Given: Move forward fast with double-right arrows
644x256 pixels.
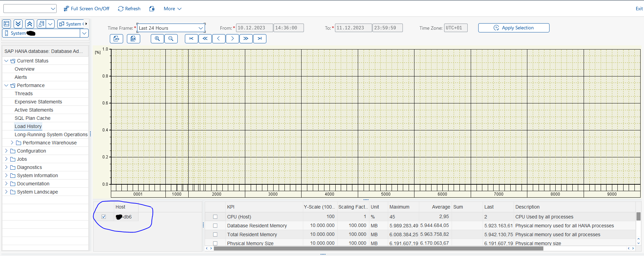Looking at the screenshot, I should pyautogui.click(x=246, y=39).
